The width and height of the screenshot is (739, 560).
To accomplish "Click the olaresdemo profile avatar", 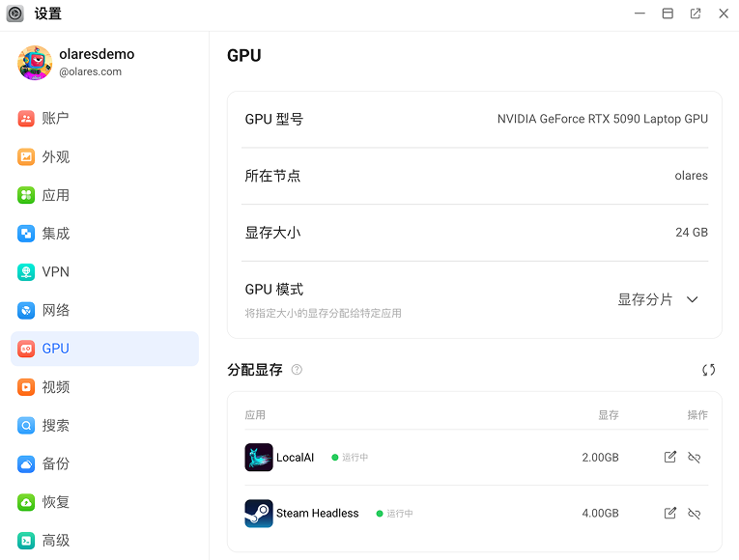I will [x=35, y=63].
